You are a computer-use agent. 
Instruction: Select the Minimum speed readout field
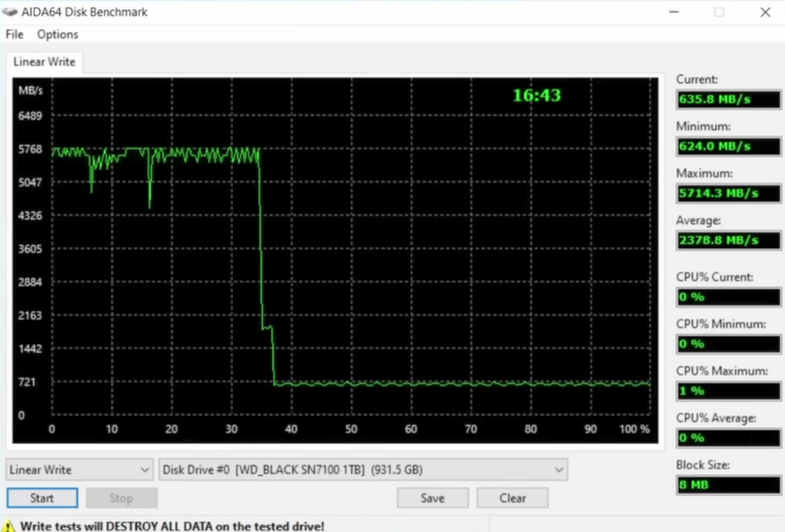(x=728, y=147)
